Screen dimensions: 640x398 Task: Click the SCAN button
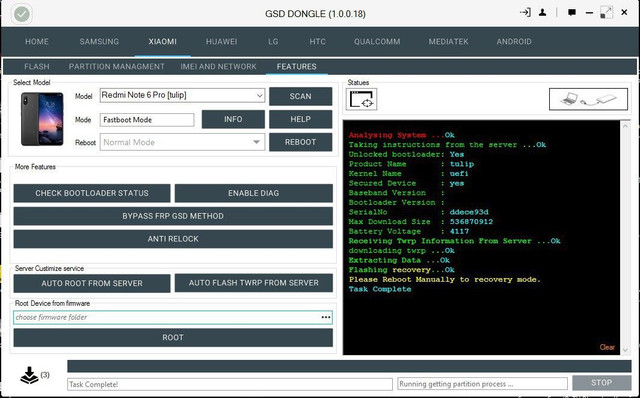pos(300,96)
